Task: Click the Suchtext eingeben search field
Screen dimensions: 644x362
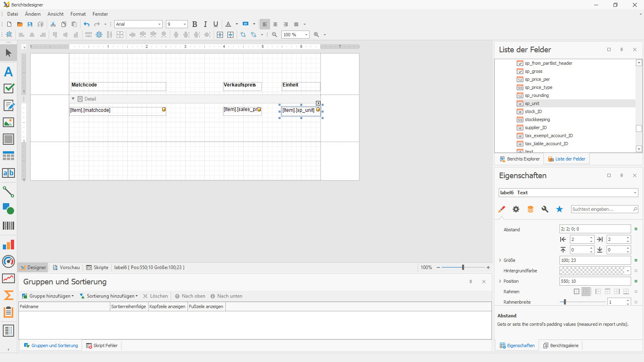Action: click(x=605, y=209)
